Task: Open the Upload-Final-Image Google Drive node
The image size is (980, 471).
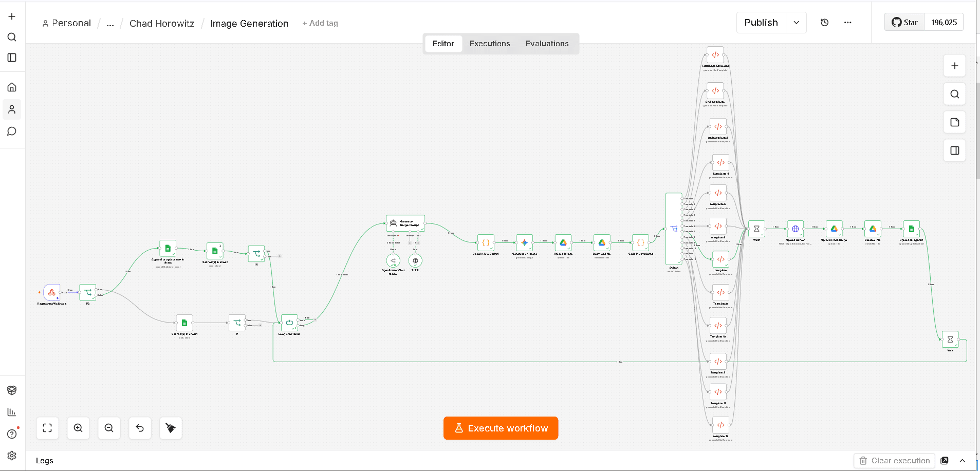Action: (x=834, y=229)
